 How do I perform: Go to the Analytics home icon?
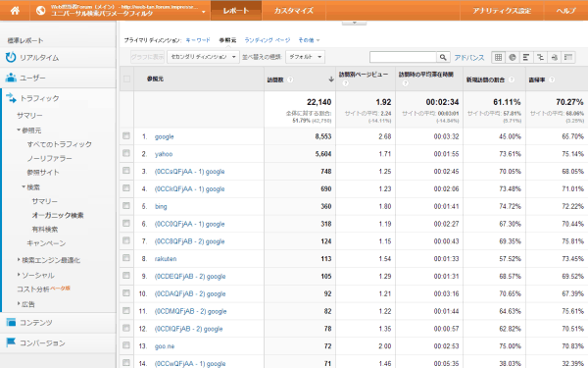(x=15, y=11)
